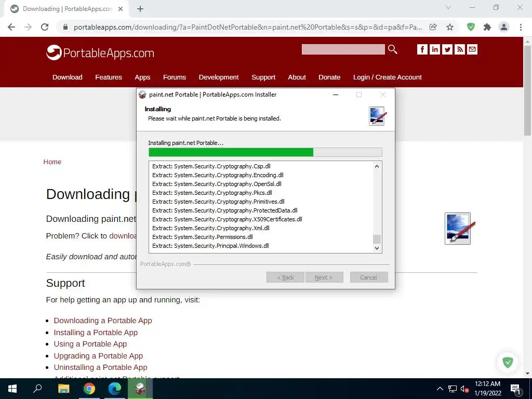Click the Home breadcrumb link
The image size is (532, 399).
(52, 162)
